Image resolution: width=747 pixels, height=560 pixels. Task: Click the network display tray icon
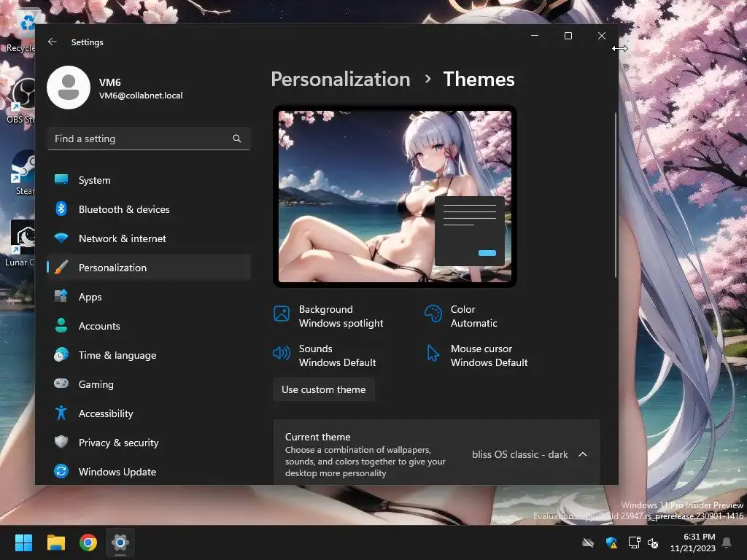click(634, 542)
